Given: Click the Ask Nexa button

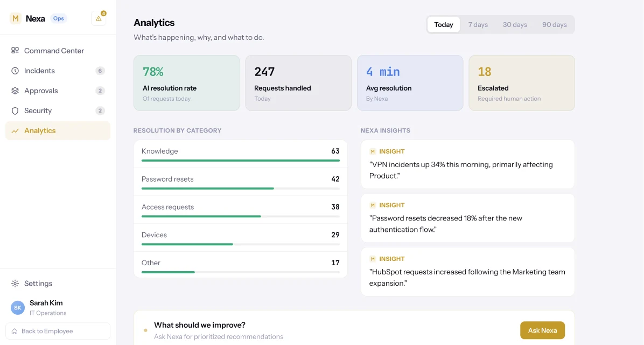Looking at the screenshot, I should coord(543,330).
